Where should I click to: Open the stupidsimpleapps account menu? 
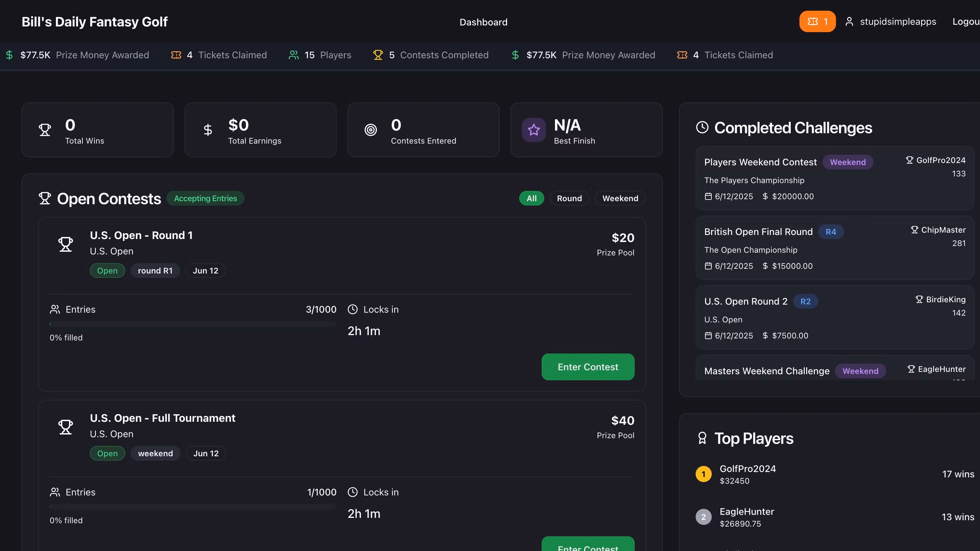pyautogui.click(x=898, y=22)
